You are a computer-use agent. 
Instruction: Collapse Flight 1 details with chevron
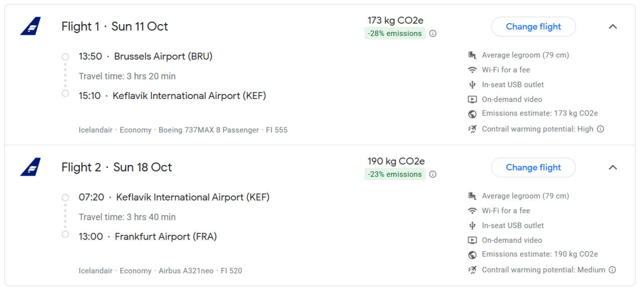click(x=613, y=27)
